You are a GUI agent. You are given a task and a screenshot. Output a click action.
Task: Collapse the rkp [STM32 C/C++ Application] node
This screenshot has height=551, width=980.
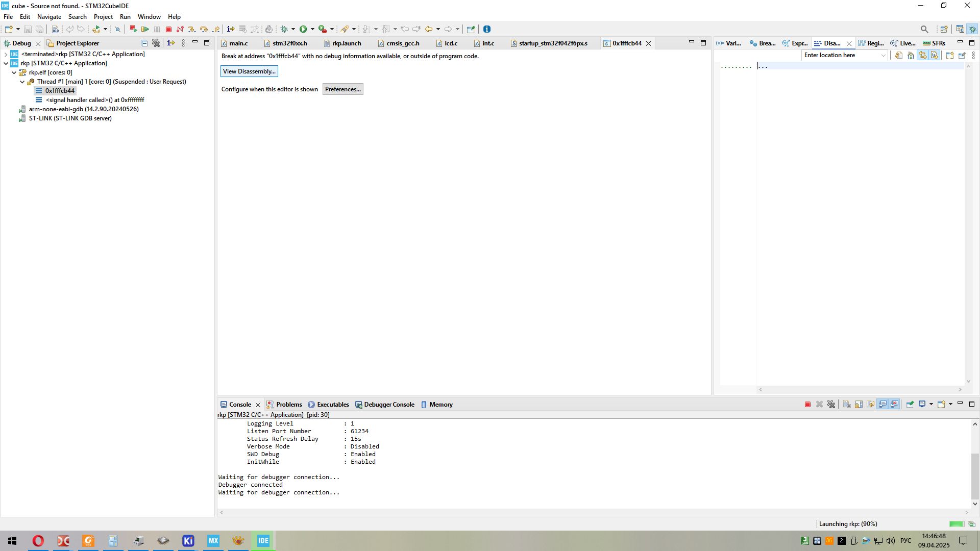pyautogui.click(x=6, y=63)
